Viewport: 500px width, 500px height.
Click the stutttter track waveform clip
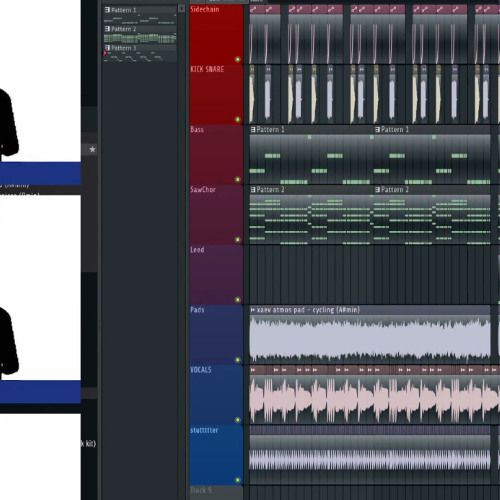tap(370, 459)
